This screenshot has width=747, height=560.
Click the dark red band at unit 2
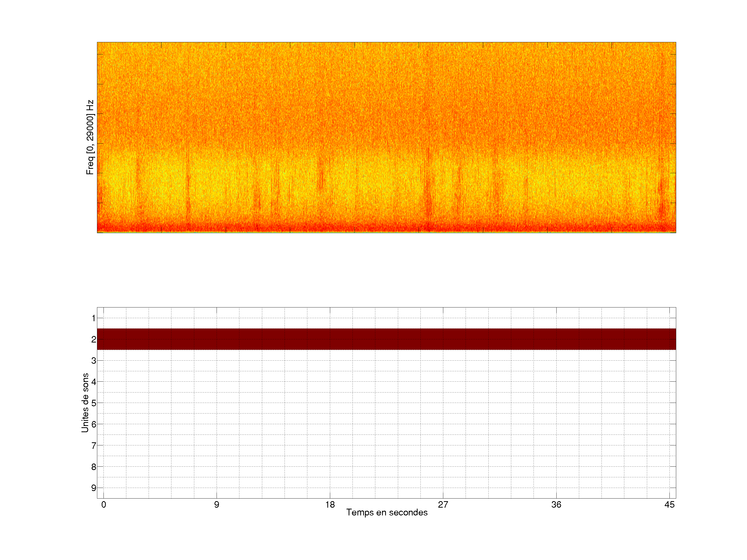pos(386,339)
